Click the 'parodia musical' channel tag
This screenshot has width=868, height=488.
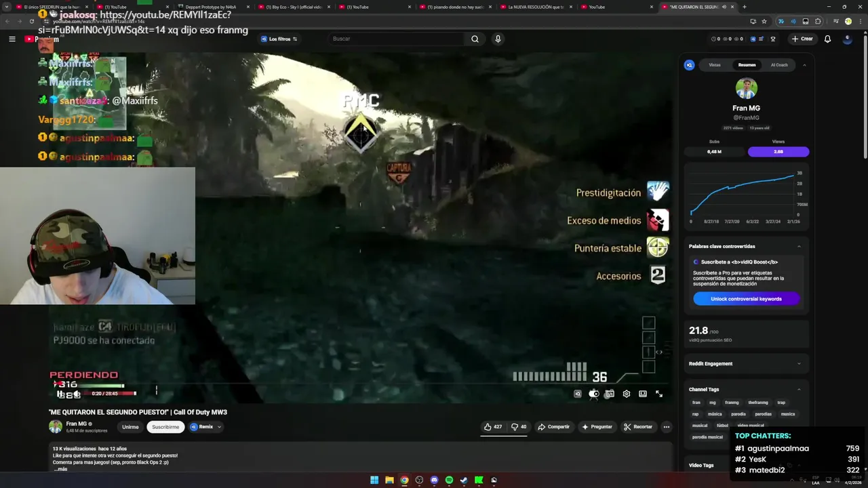point(707,437)
